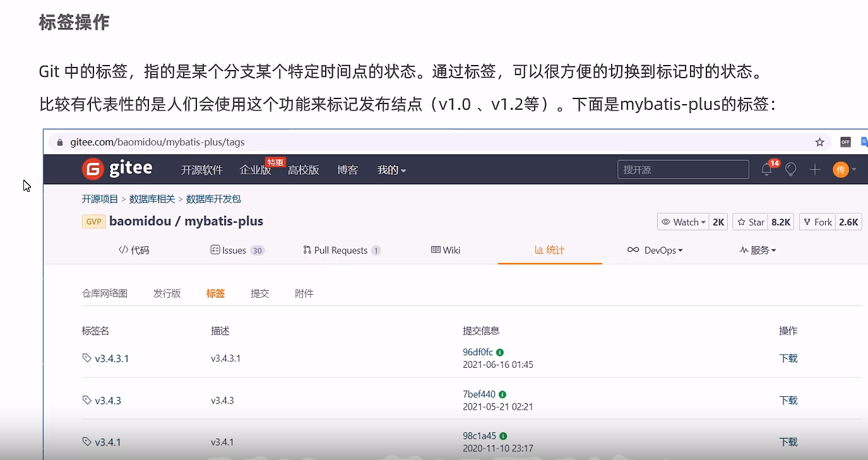The image size is (868, 460).
Task: Open the 开源软件 navigation item
Action: click(202, 170)
